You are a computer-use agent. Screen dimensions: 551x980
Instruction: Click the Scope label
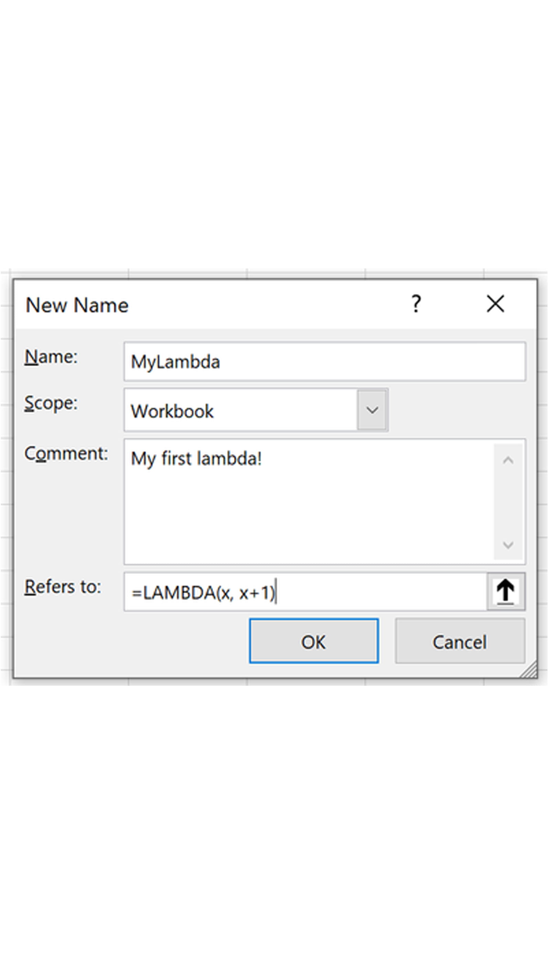coord(51,403)
